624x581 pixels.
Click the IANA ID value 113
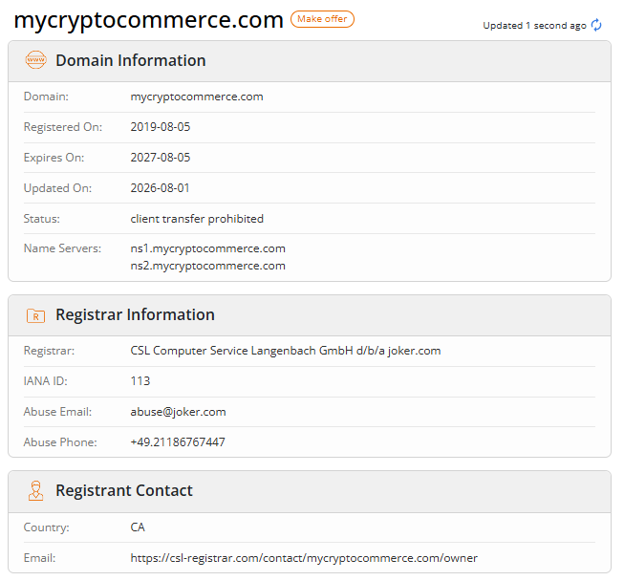(140, 381)
